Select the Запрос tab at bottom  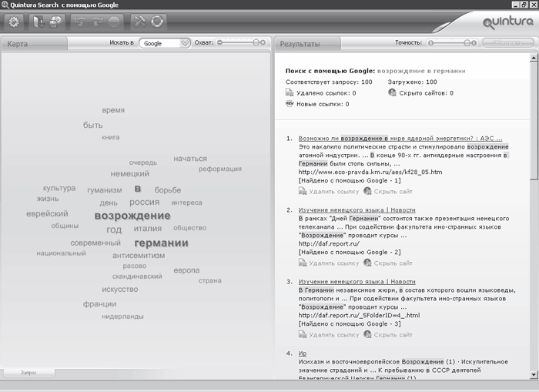(29, 373)
